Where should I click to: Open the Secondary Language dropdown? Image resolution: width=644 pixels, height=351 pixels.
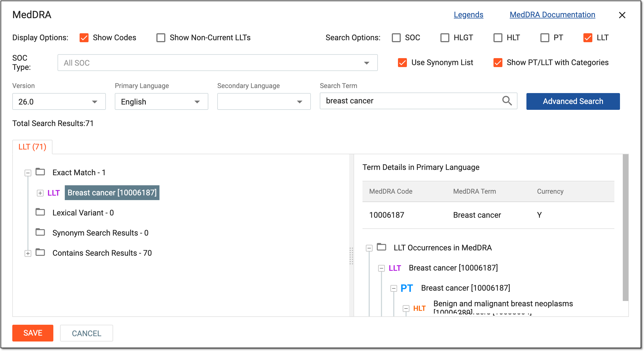click(264, 102)
